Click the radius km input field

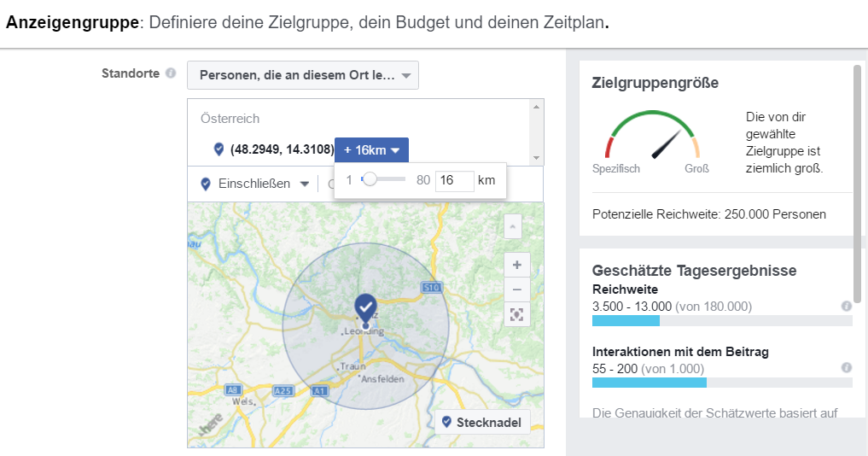click(454, 180)
